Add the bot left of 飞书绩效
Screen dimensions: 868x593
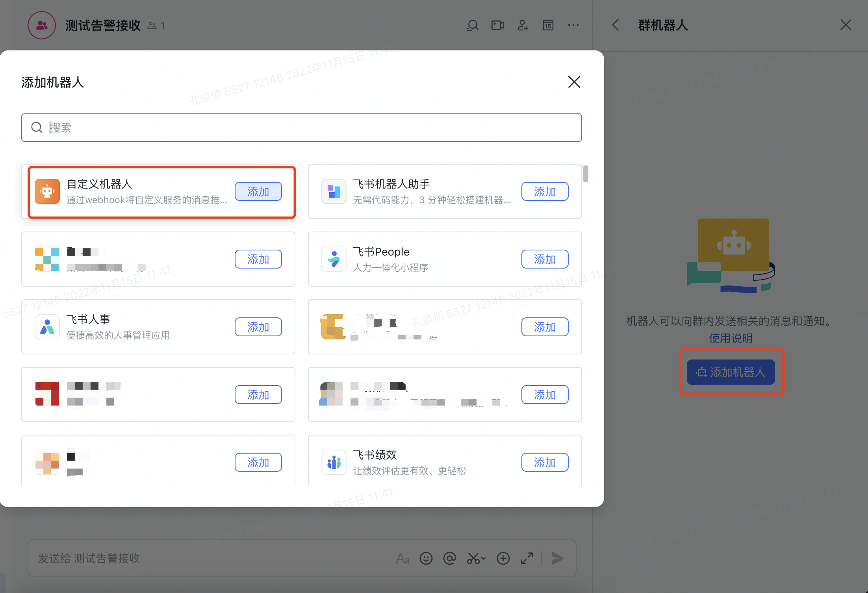pyautogui.click(x=258, y=462)
